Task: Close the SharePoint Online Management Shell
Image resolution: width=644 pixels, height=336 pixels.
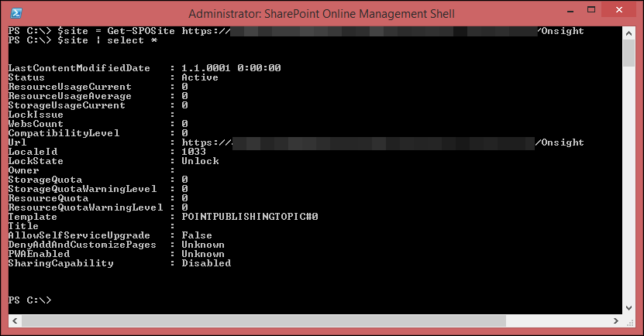Action: pos(619,10)
